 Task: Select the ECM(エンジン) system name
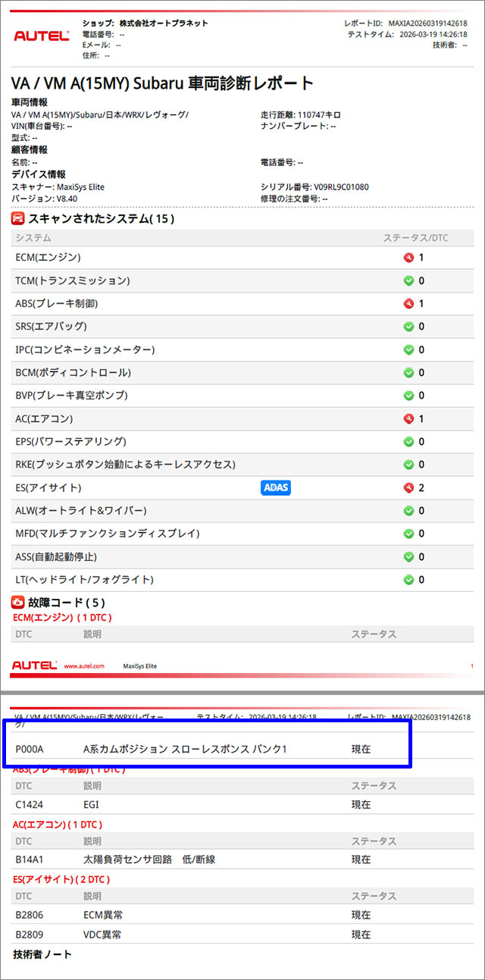pos(48,258)
